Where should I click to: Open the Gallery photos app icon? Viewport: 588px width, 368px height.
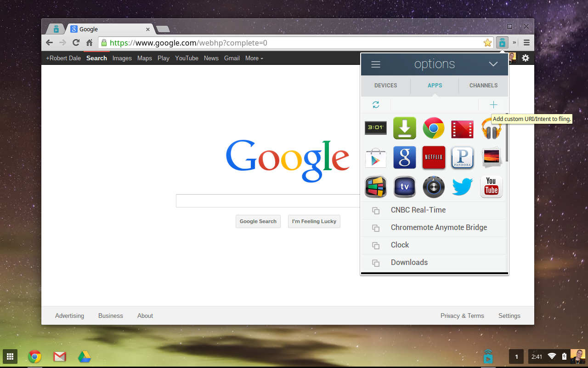coord(491,158)
